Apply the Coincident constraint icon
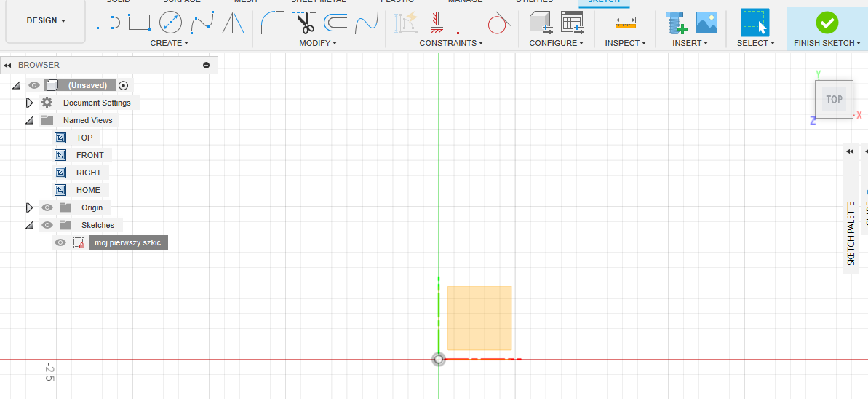868x399 pixels. click(x=469, y=23)
